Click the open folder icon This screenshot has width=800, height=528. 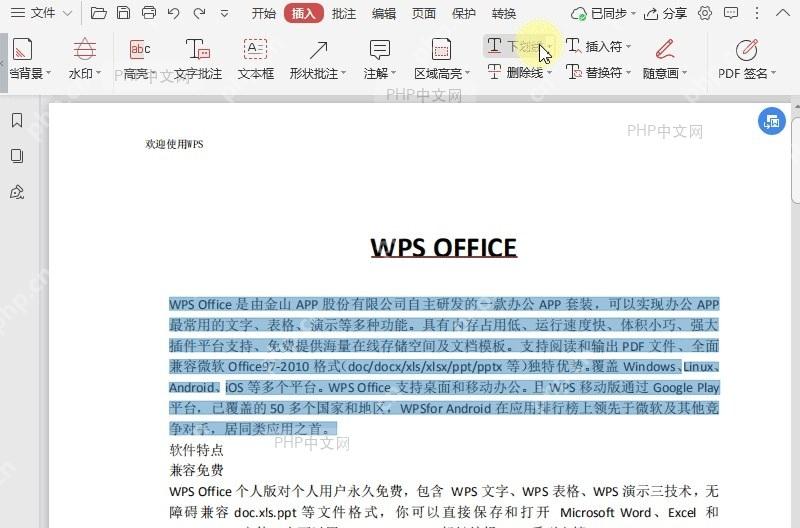[98, 13]
